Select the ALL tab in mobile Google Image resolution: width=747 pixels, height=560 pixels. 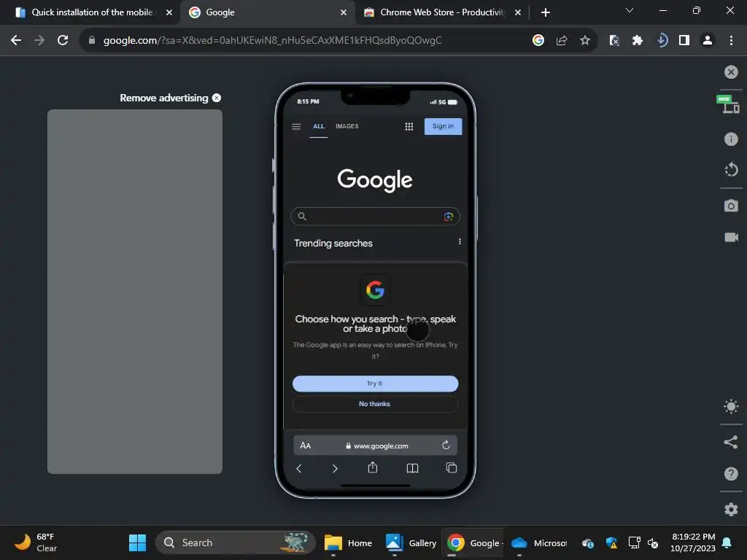point(319,126)
